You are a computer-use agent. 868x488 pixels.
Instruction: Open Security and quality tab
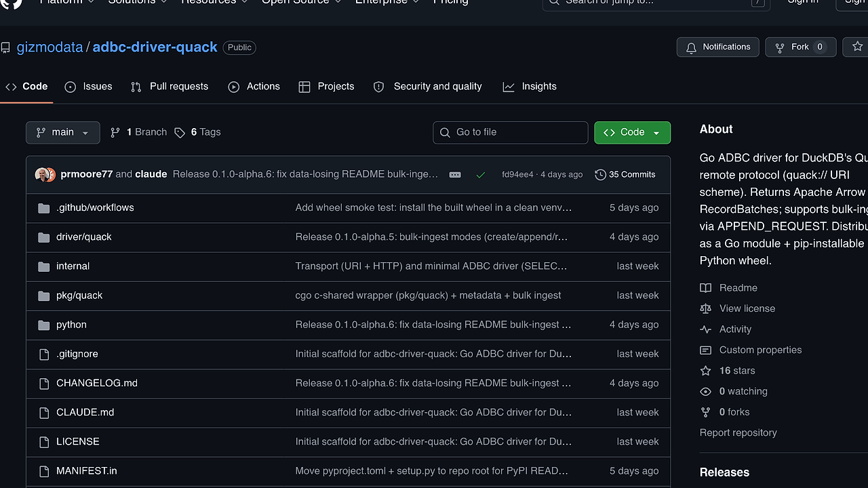click(x=427, y=87)
